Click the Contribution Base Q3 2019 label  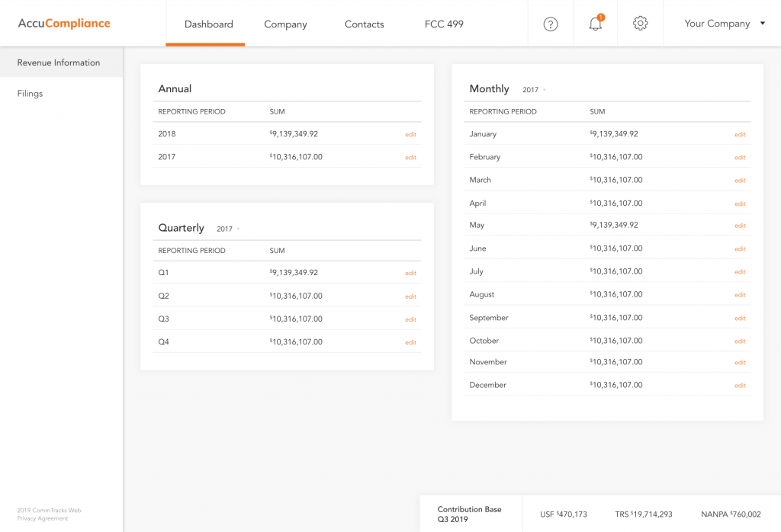click(470, 514)
